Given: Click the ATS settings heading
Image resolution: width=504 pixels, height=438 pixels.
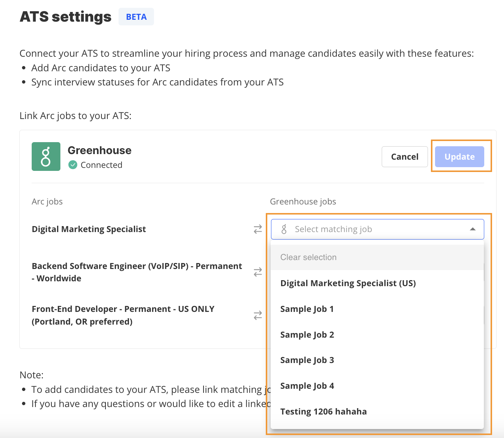Looking at the screenshot, I should pyautogui.click(x=66, y=17).
